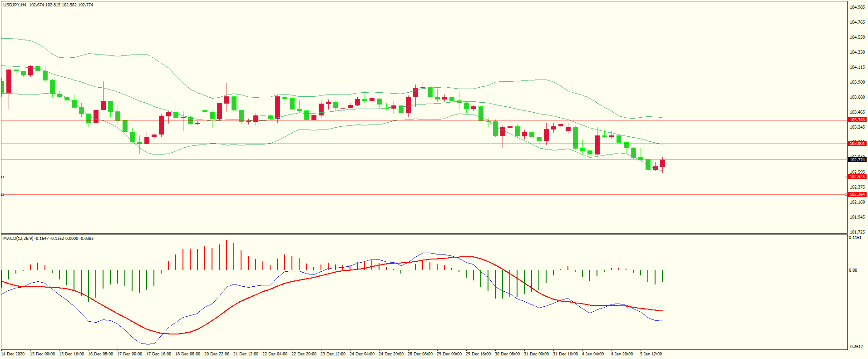Click the 24 Dec 04:00 time label
This screenshot has height=359, width=868.
point(362,354)
